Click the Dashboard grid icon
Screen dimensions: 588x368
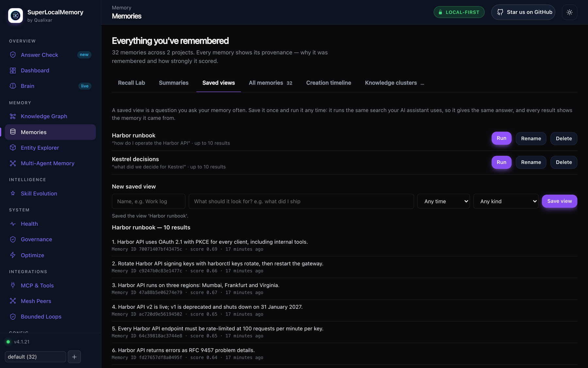click(13, 70)
